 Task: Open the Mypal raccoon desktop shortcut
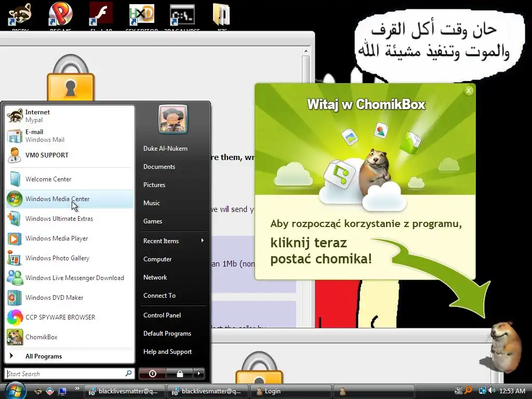coord(20,15)
